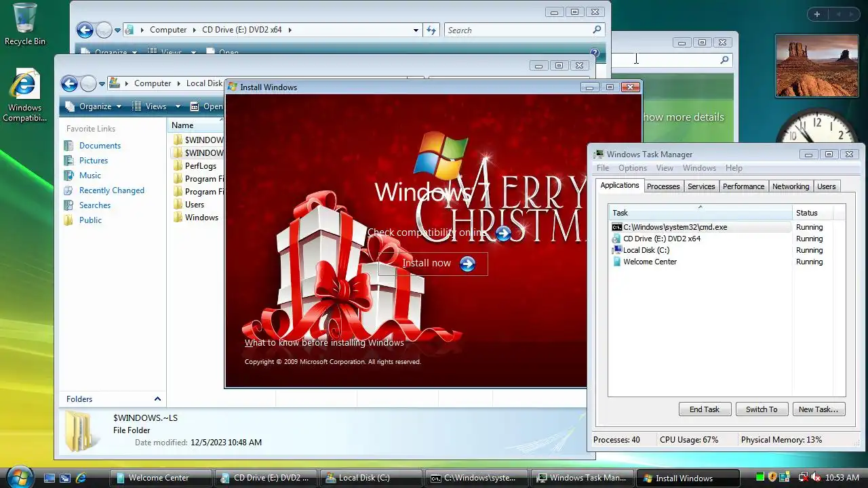Viewport: 868px width, 488px height.
Task: Open the View menu in Task Manager
Action: click(x=665, y=168)
